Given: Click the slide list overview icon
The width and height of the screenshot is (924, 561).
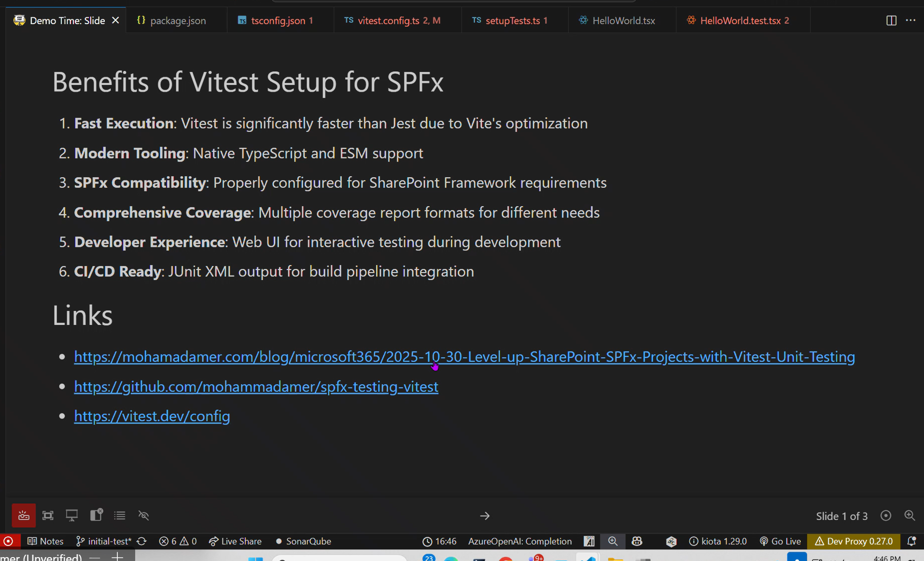Looking at the screenshot, I should click(120, 516).
